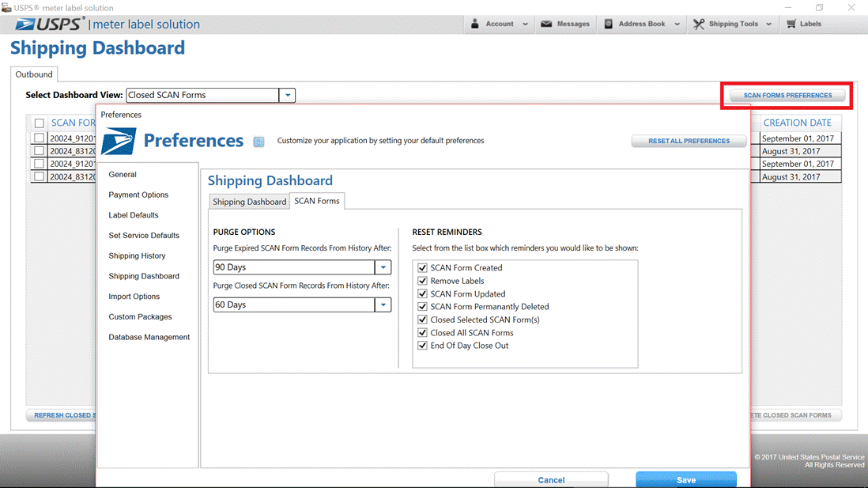Open Payment Options preferences section
The height and width of the screenshot is (488, 868).
coord(138,195)
